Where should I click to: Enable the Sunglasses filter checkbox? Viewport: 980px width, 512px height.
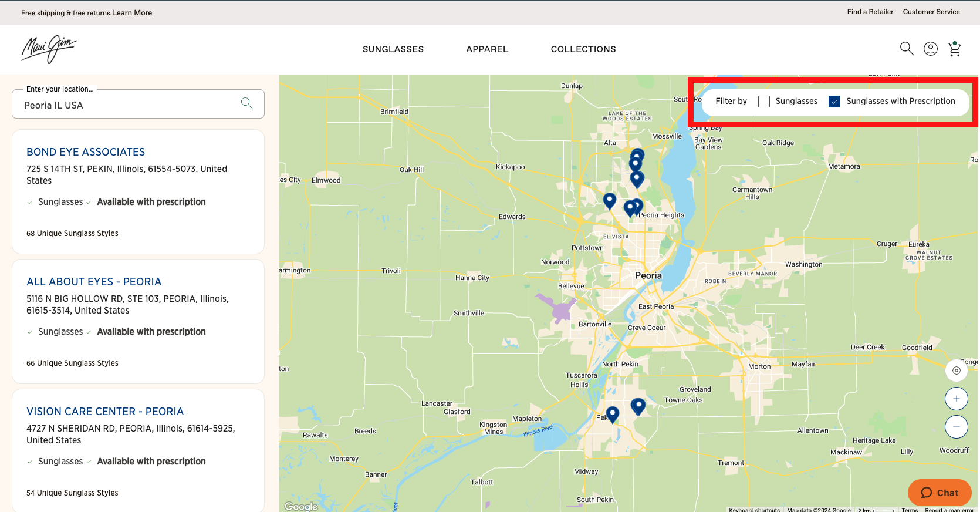click(x=764, y=102)
